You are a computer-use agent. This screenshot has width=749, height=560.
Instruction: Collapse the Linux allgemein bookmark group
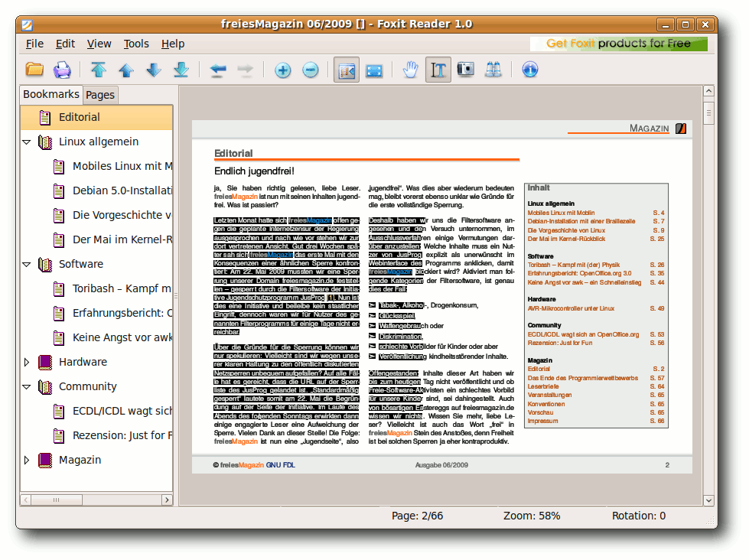(x=27, y=142)
